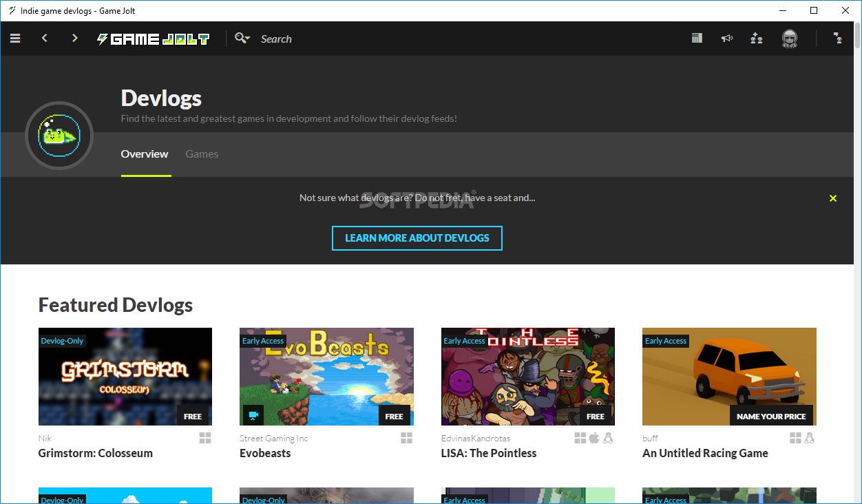Open An Untitled Racing Game thumbnail
Screen dimensions: 862x504
729,377
